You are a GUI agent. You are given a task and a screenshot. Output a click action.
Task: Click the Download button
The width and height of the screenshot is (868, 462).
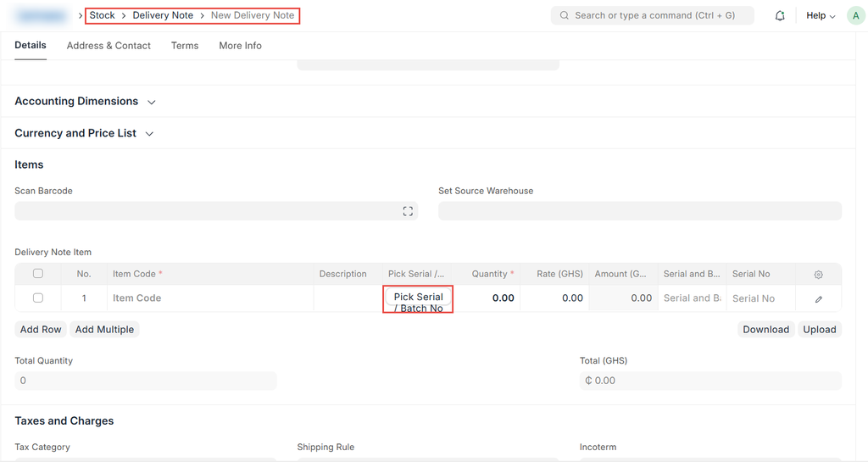coord(765,330)
